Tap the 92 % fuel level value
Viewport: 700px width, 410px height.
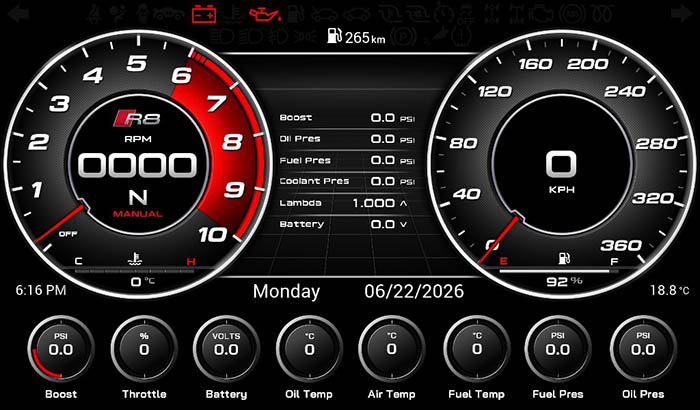[x=564, y=281]
